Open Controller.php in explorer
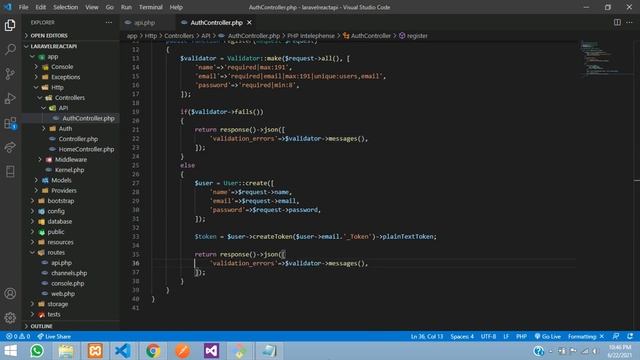 pos(78,139)
